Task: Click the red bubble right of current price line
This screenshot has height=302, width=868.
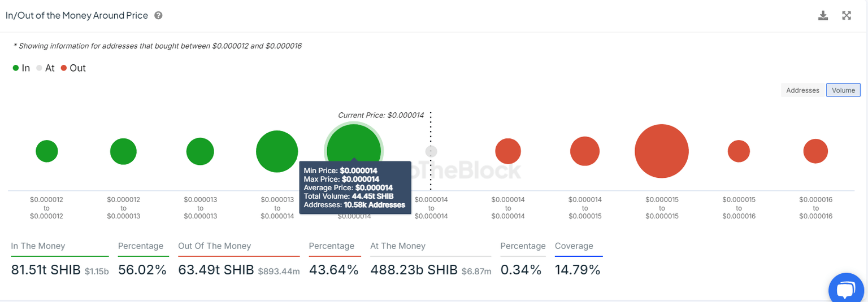Action: coord(508,151)
